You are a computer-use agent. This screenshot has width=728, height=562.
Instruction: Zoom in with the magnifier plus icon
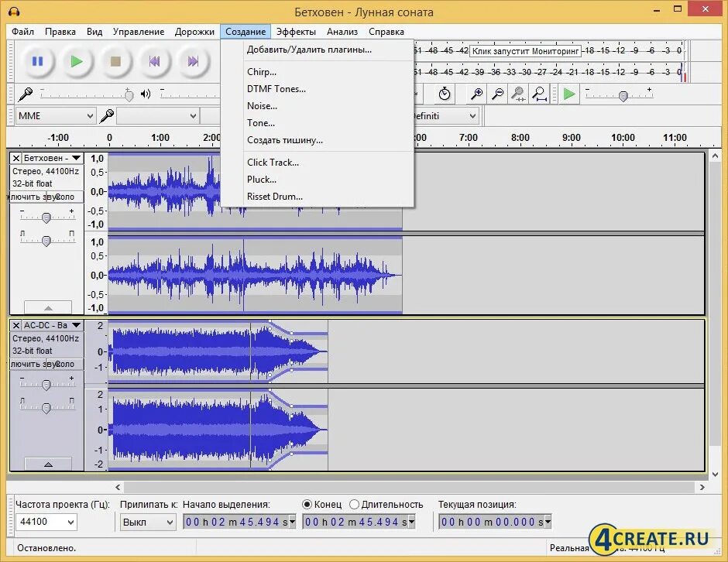coord(476,94)
